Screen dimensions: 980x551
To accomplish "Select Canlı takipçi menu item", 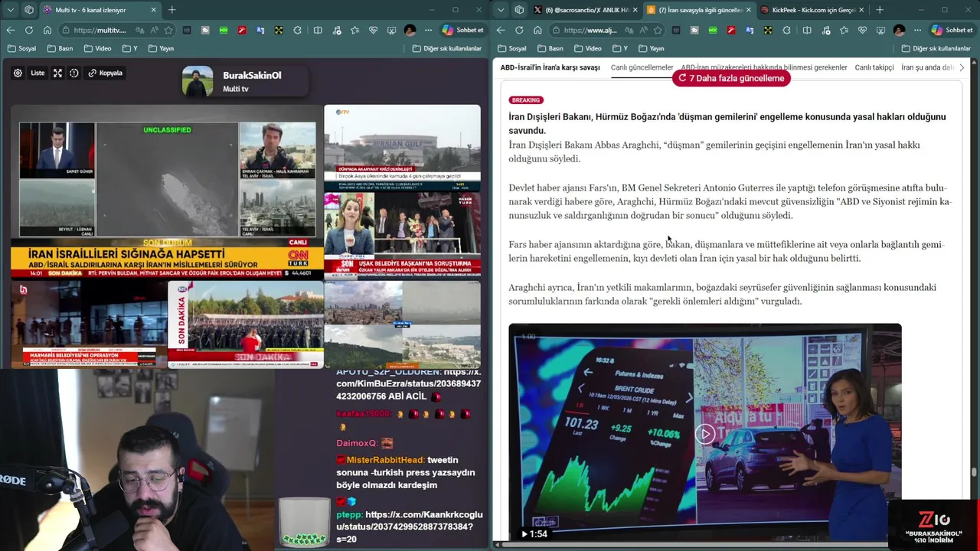I will (x=874, y=67).
